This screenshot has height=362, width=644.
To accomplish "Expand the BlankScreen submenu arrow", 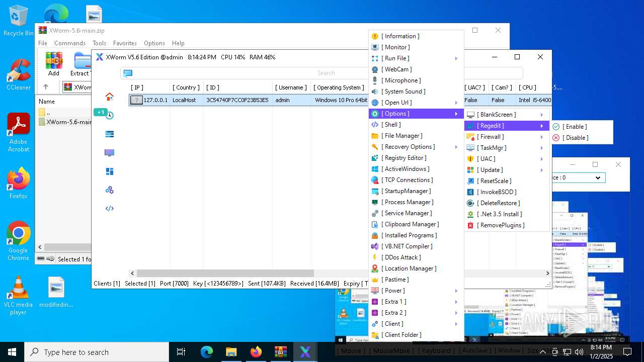I will pos(542,115).
